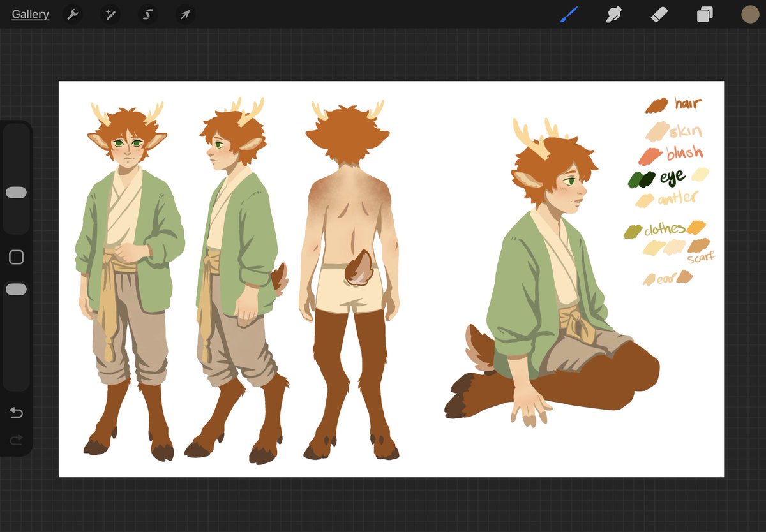Tap the handwritten 'scarf' label
The width and height of the screenshot is (766, 532).
coord(701,258)
